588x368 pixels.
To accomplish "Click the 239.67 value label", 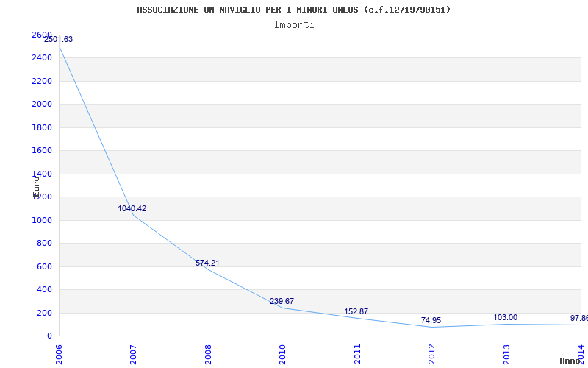I will point(282,301).
